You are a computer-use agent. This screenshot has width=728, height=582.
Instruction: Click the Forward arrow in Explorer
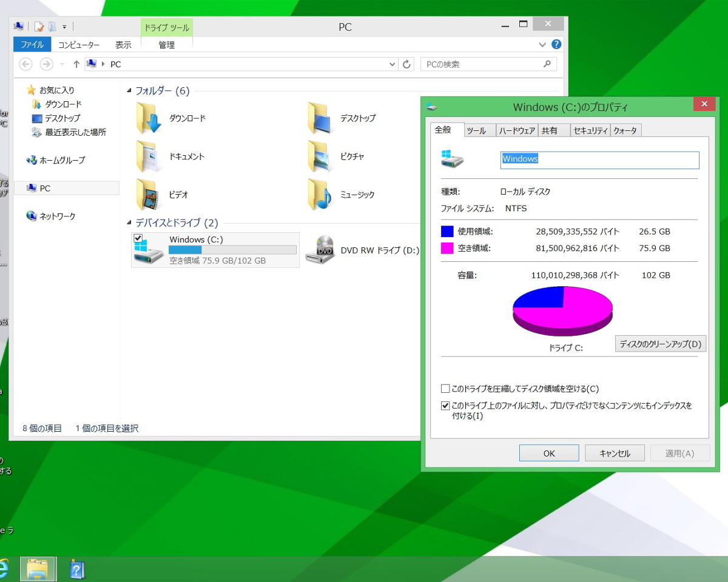click(46, 64)
